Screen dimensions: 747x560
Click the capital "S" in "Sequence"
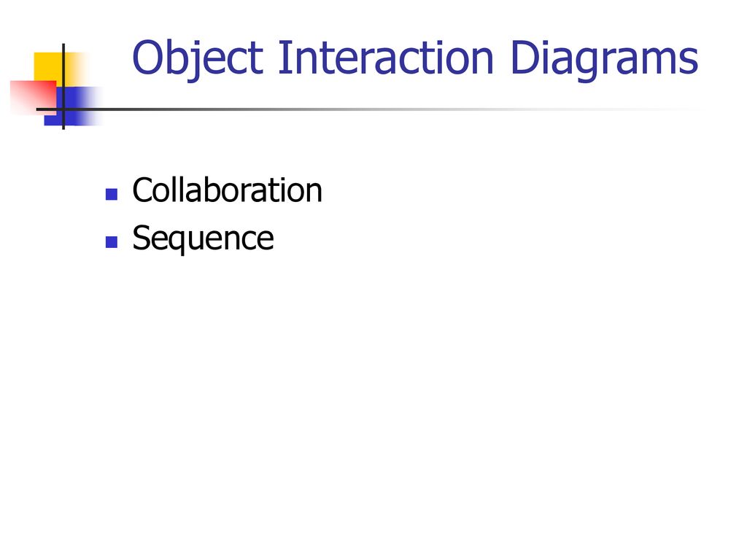pos(142,238)
